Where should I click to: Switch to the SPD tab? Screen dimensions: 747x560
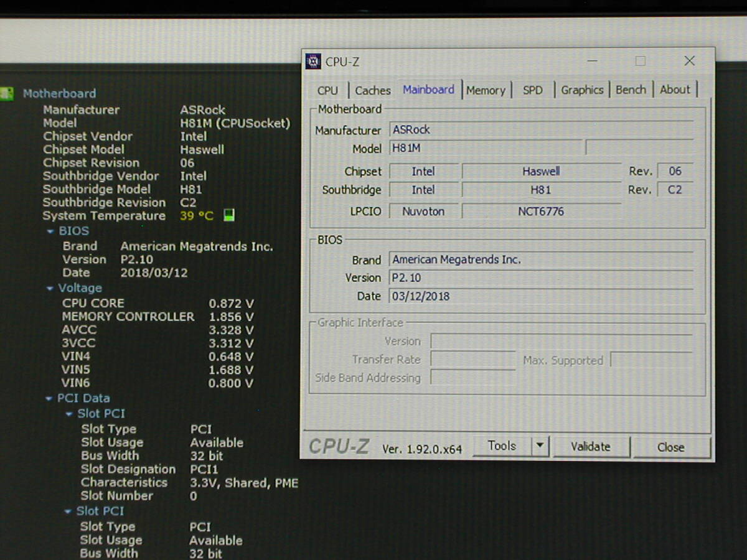pyautogui.click(x=533, y=90)
